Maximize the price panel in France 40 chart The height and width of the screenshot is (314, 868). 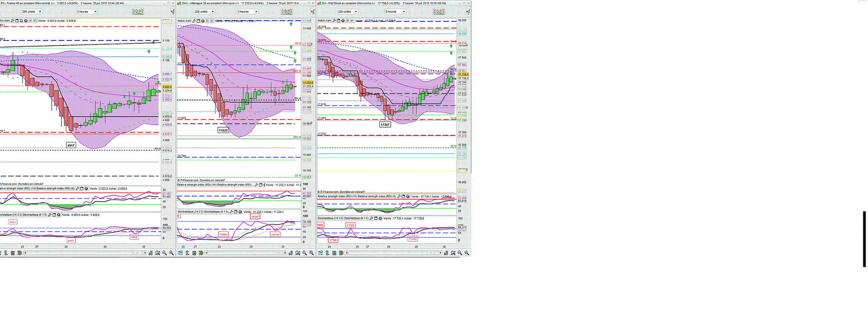[17, 21]
